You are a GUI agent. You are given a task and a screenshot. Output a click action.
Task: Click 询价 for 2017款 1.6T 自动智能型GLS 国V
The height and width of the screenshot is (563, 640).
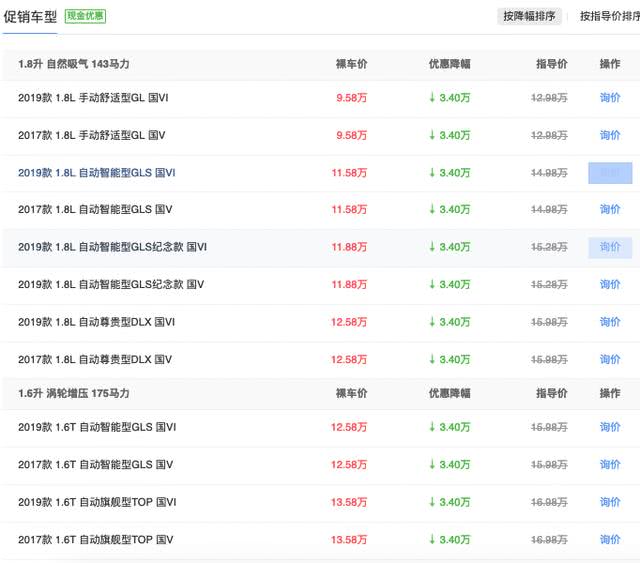610,465
